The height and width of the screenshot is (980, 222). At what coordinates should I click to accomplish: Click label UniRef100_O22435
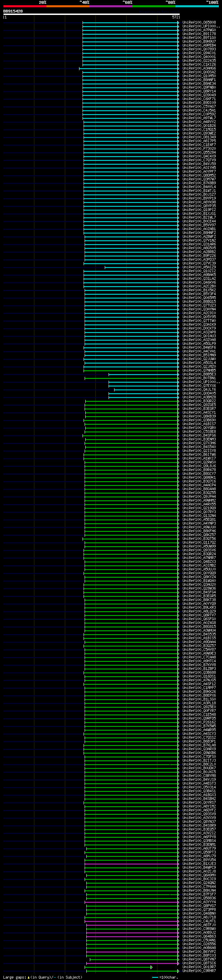coord(199,60)
